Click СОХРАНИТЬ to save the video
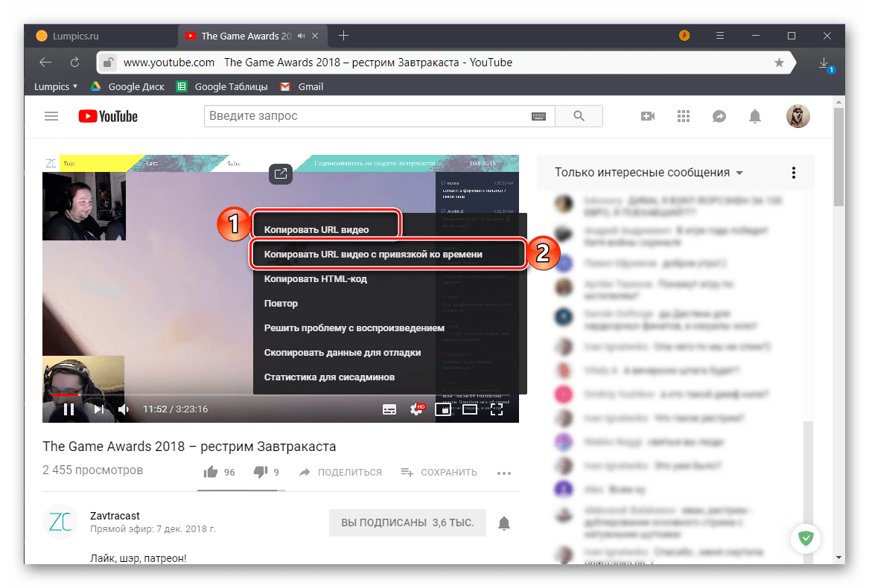869x588 pixels. 439,472
